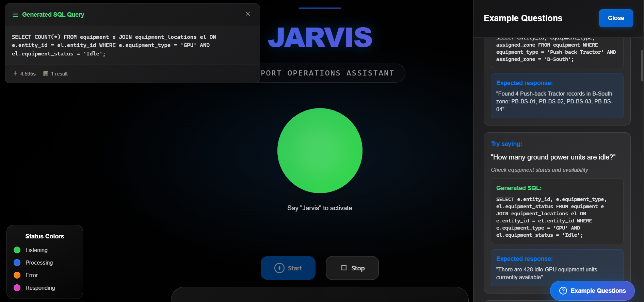Click the square stop icon
644x302 pixels.
(344, 268)
